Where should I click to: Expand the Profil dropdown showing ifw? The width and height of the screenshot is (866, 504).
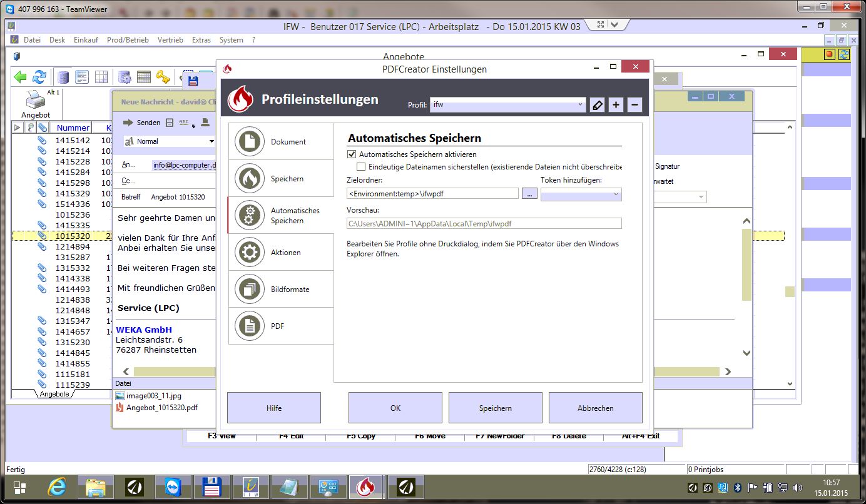tap(507, 105)
